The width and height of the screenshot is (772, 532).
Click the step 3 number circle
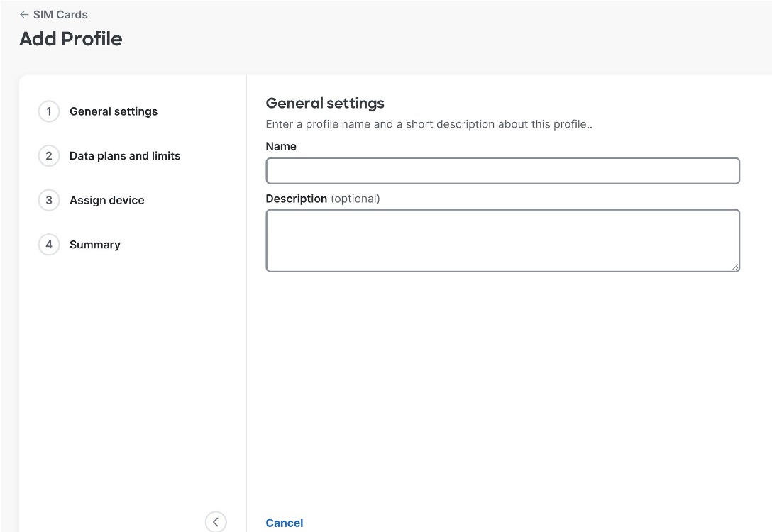pos(49,200)
